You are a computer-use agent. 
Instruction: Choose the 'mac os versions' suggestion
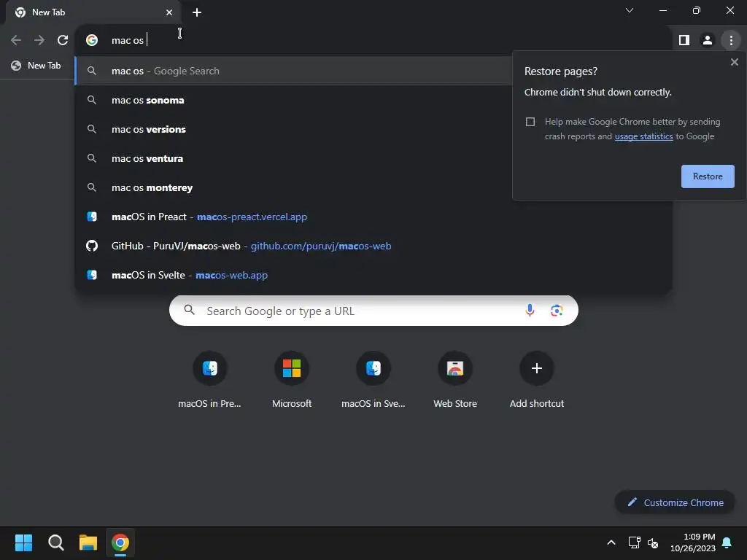(293, 129)
